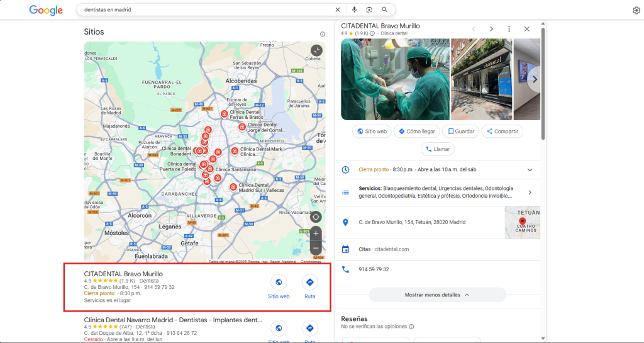644x343 pixels.
Task: Zoom in on the map
Action: 316,233
